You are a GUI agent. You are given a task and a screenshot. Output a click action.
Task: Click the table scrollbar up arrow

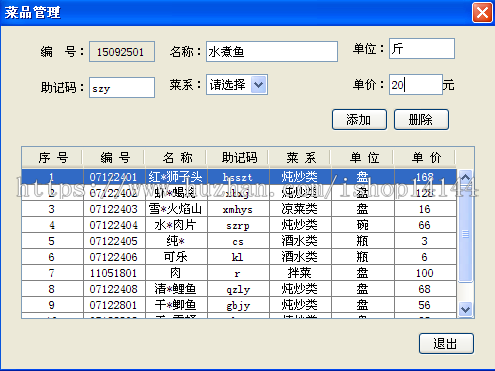(465, 177)
